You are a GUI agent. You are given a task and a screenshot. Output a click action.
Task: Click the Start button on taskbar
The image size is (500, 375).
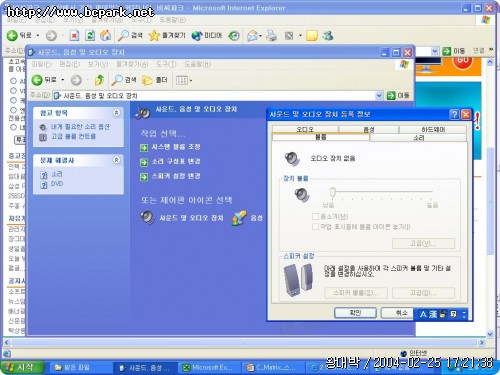coord(22,367)
